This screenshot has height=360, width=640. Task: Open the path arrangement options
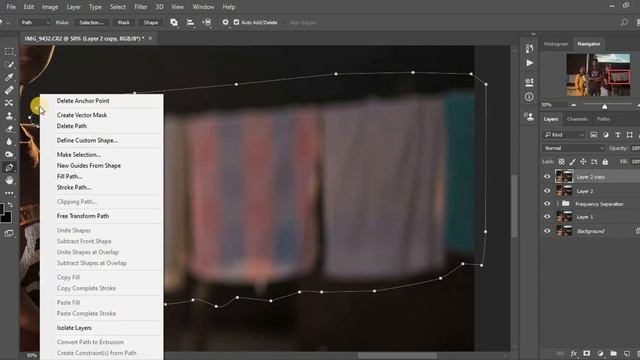click(x=207, y=22)
